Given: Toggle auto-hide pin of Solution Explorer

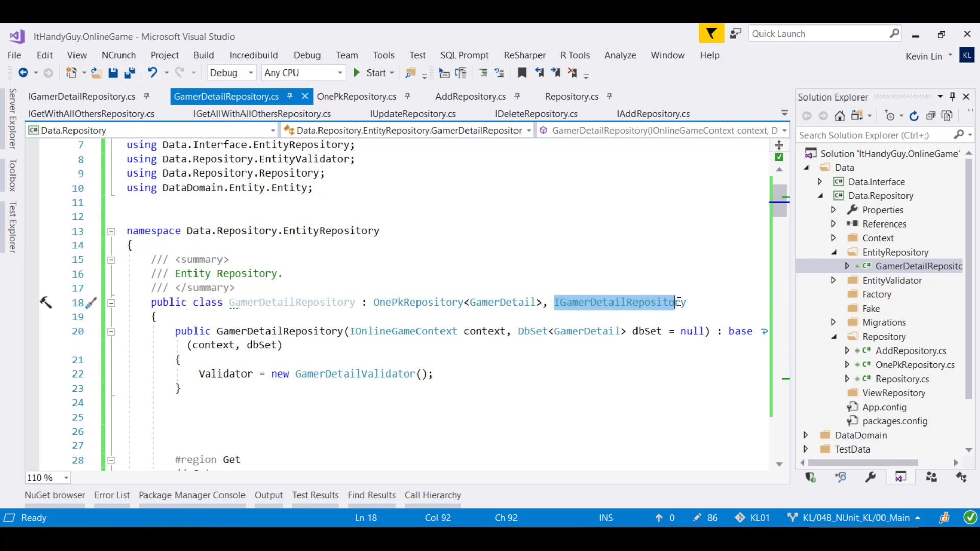Looking at the screenshot, I should [x=952, y=96].
